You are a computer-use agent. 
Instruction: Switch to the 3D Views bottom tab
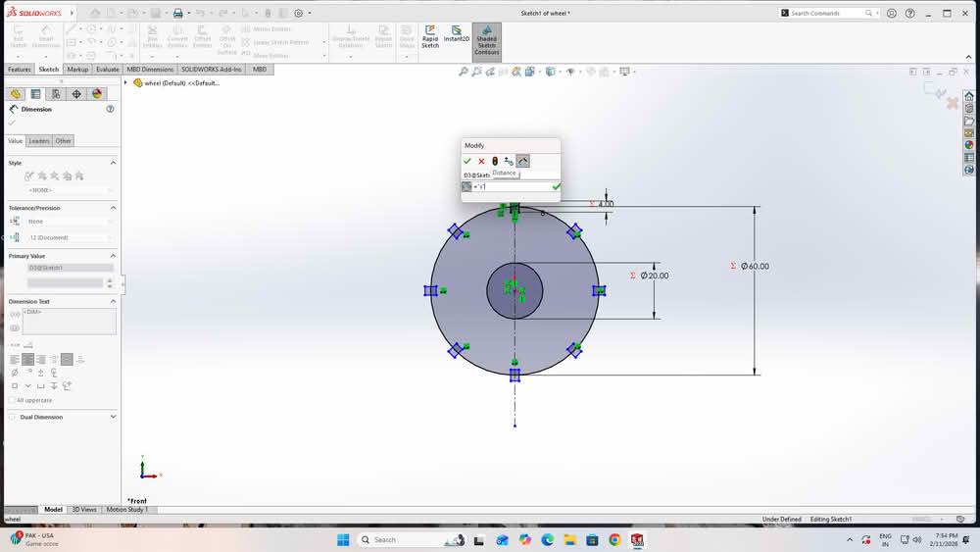pos(84,510)
